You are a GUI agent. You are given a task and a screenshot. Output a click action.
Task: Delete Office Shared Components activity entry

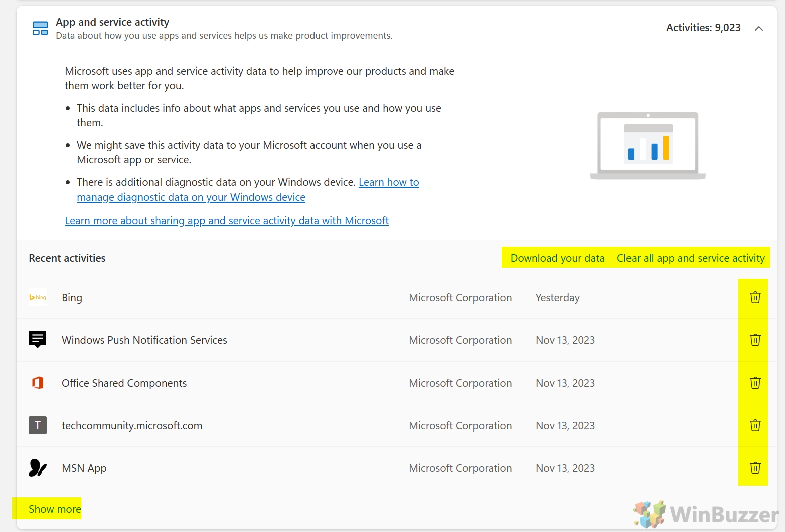(755, 383)
